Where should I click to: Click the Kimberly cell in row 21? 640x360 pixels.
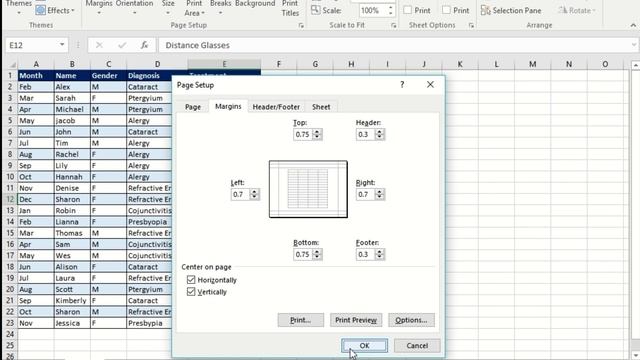tap(72, 300)
